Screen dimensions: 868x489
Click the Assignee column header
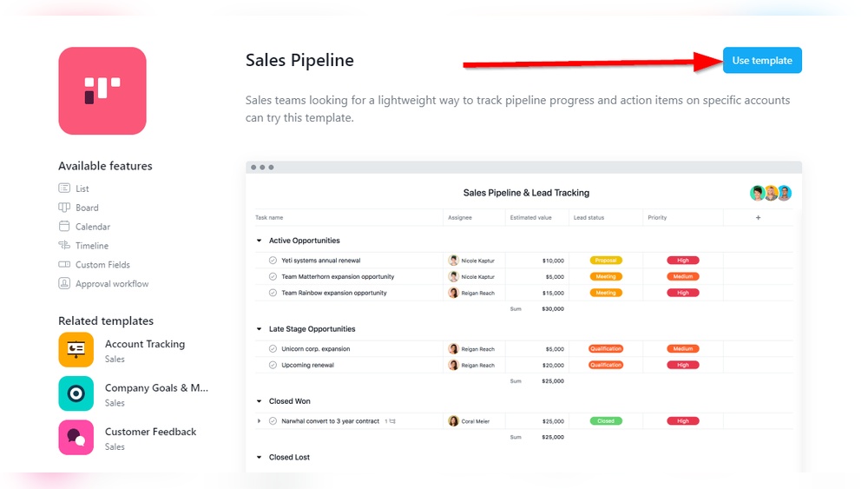tap(460, 218)
